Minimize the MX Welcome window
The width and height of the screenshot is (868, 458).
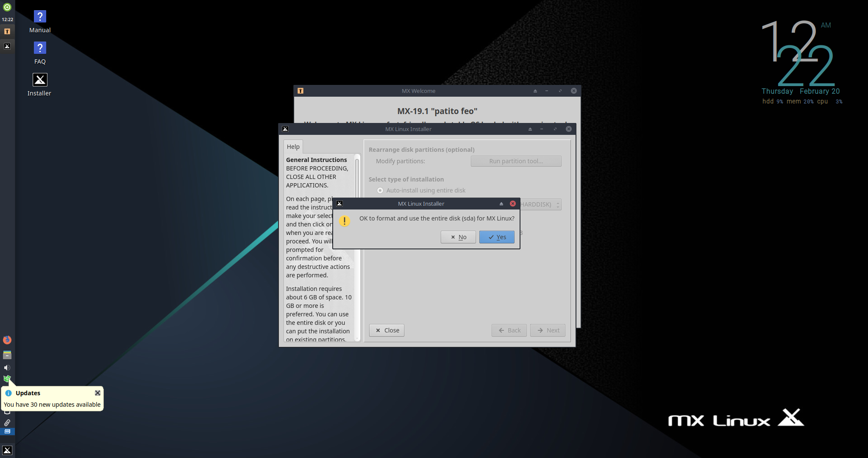click(547, 91)
